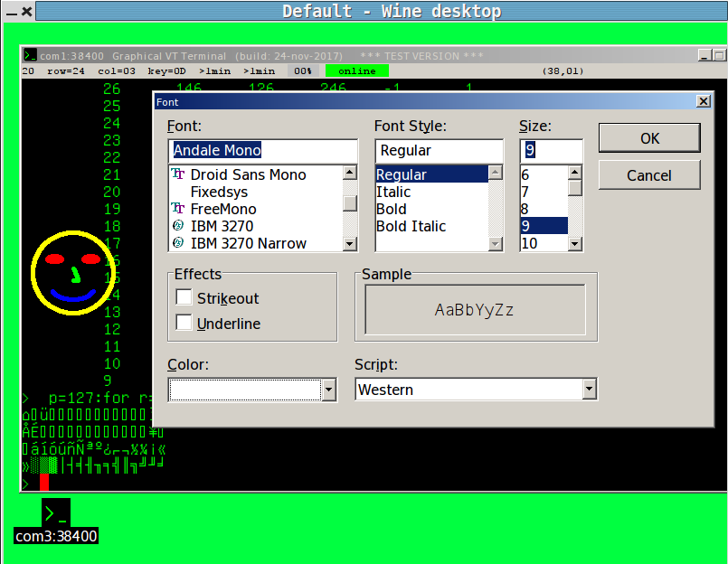
Task: Click the Wine desktop X icon
Action: pyautogui.click(x=26, y=12)
